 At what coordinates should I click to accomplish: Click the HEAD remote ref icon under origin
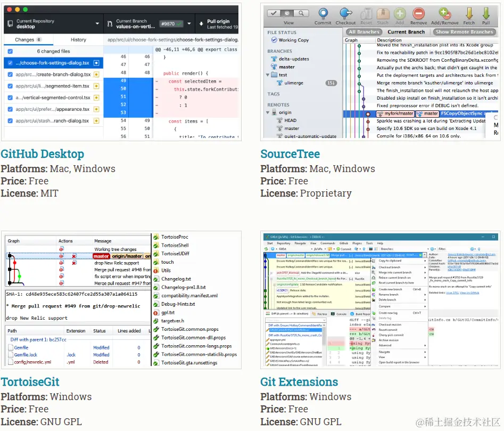pos(279,120)
